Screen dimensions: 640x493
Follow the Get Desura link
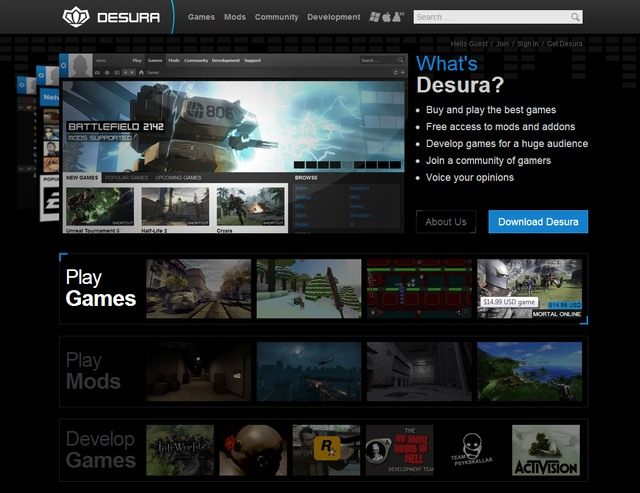[x=567, y=44]
